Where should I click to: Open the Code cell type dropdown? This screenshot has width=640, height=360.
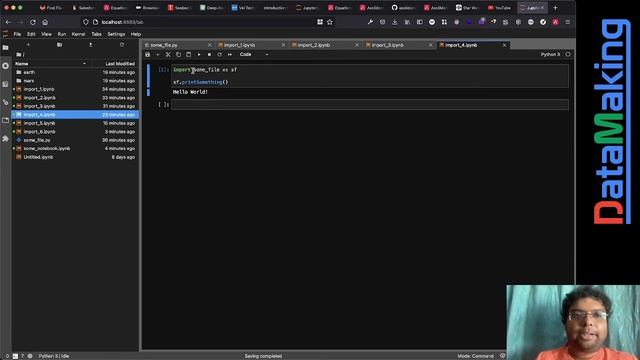pyautogui.click(x=254, y=54)
